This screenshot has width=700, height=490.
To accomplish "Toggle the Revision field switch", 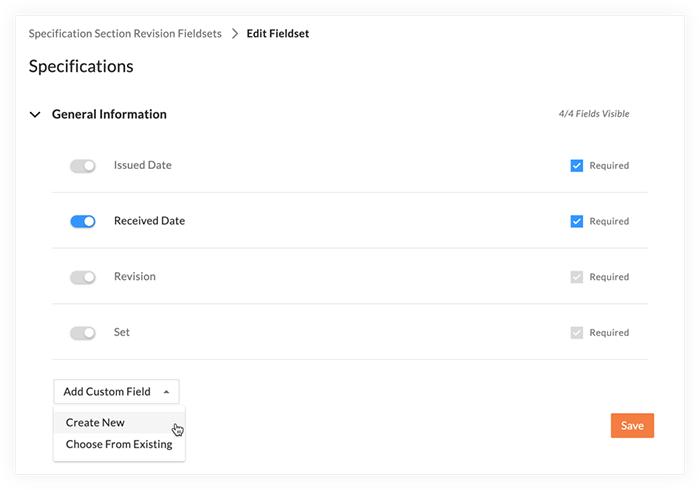I will tap(83, 277).
